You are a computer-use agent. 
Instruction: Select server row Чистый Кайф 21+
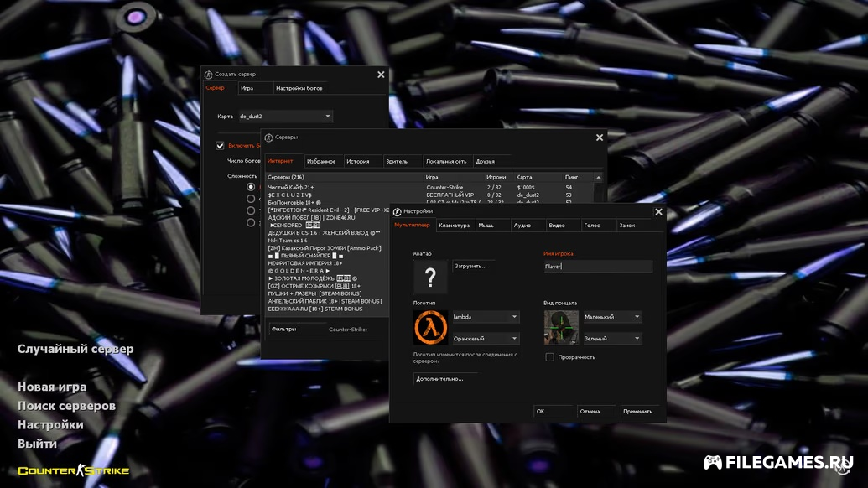coord(429,188)
